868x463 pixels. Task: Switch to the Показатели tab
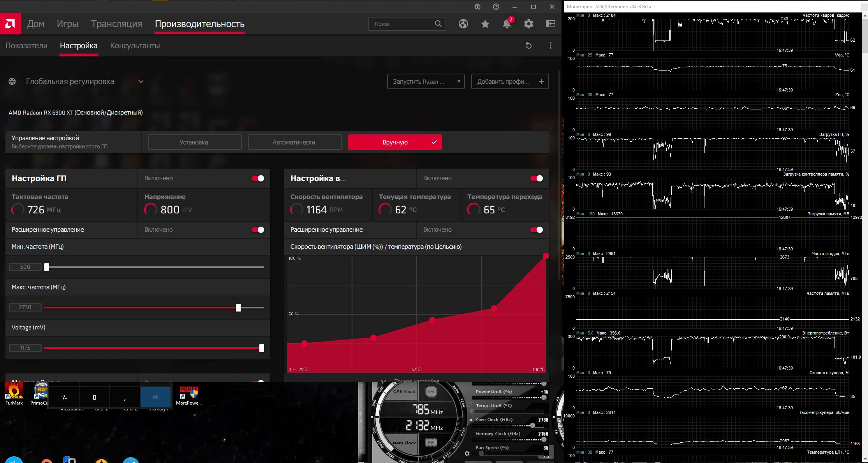[26, 46]
